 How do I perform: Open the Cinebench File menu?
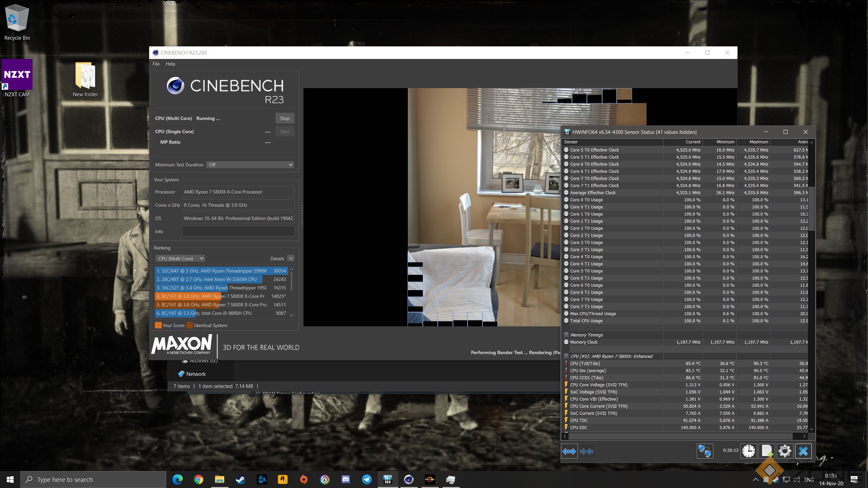[156, 64]
